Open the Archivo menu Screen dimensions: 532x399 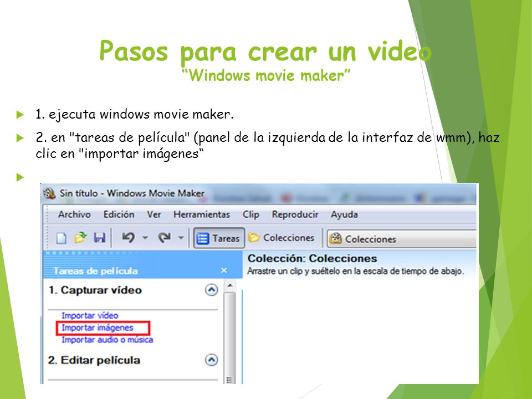point(74,214)
